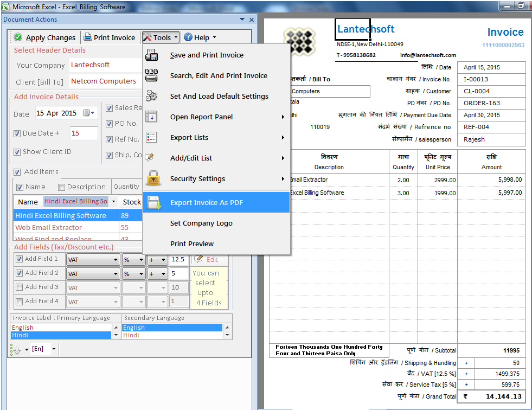
Task: Toggle the Due Date + checkbox
Action: point(17,133)
